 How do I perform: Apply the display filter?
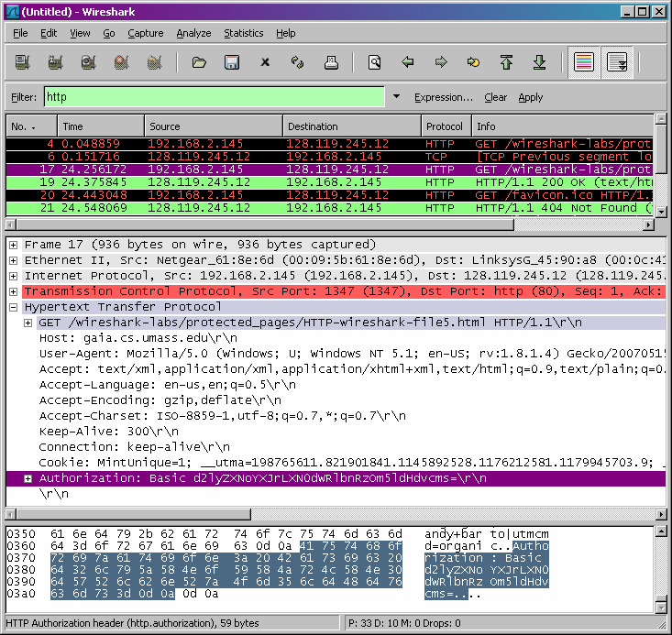coord(531,97)
